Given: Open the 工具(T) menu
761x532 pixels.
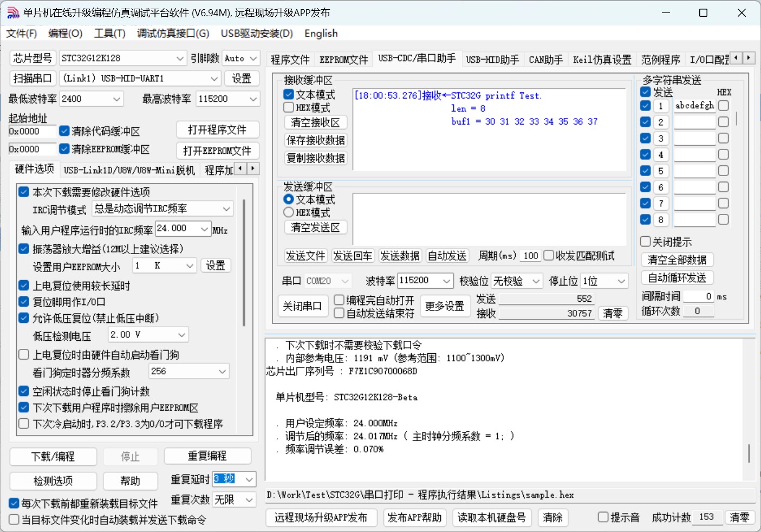Looking at the screenshot, I should pyautogui.click(x=109, y=34).
